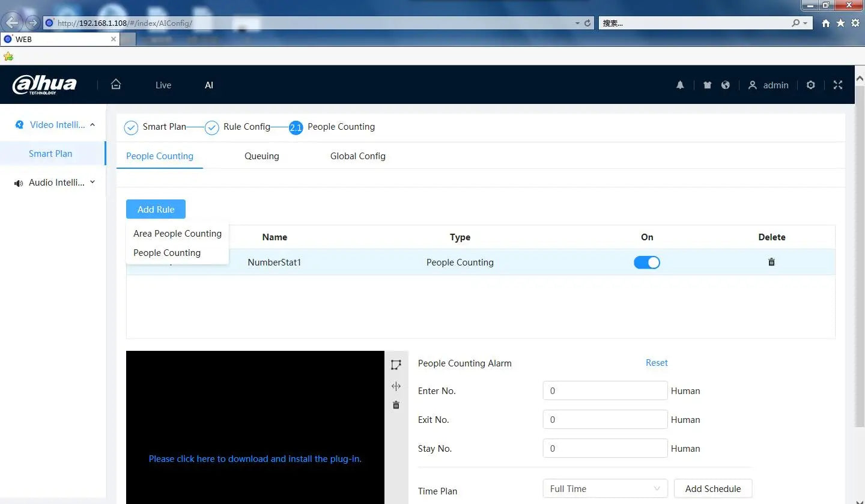Click the Reset link for counting alarm
865x504 pixels.
point(657,363)
